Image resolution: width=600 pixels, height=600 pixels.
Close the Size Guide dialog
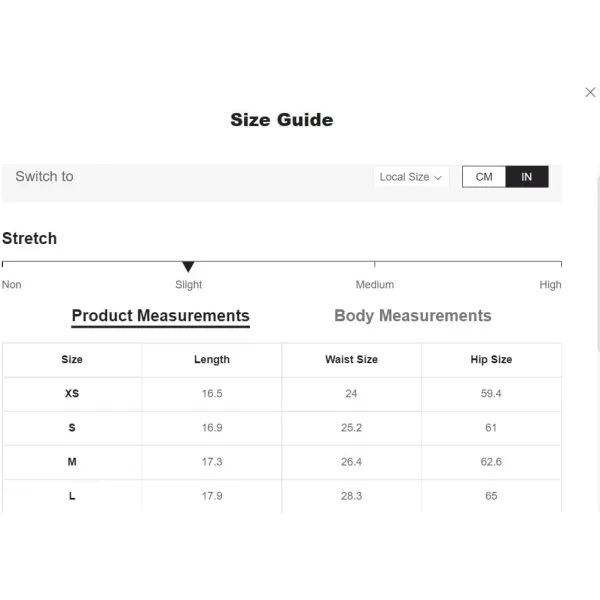tap(590, 92)
